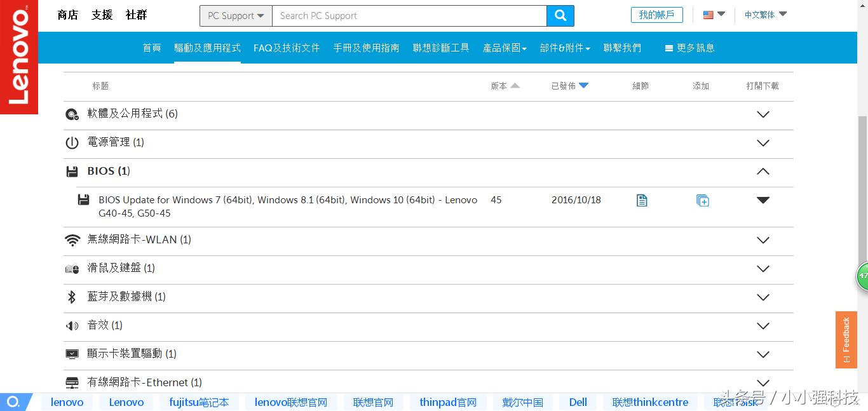
Task: Open the 中文繁体 language dropdown
Action: (x=764, y=13)
